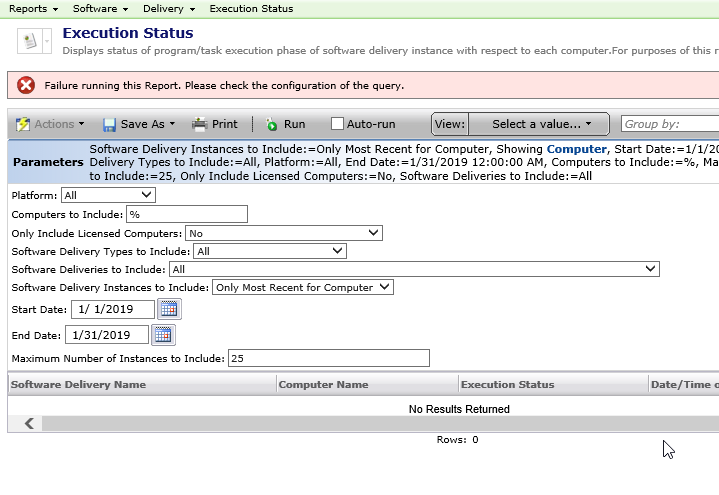Click the red error icon in failure banner
Viewport: 719px width, 495px height.
click(26, 86)
